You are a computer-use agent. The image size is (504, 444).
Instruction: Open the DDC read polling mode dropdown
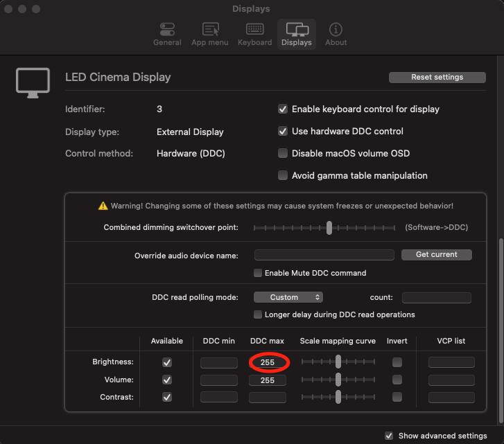[288, 297]
